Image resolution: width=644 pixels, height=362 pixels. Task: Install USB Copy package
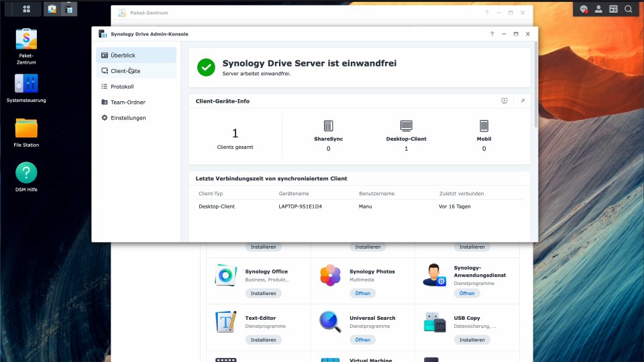point(472,340)
